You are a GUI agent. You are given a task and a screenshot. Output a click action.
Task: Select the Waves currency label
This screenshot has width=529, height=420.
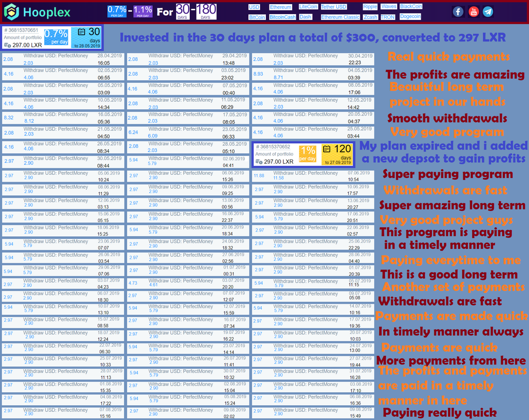coord(389,6)
